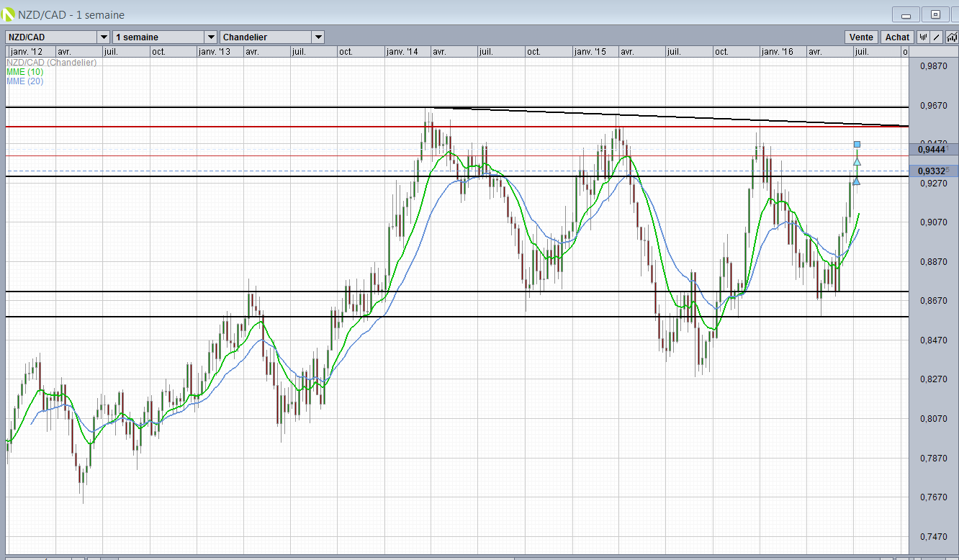The width and height of the screenshot is (959, 560).
Task: Click the janv. '16 date label
Action: 778,52
